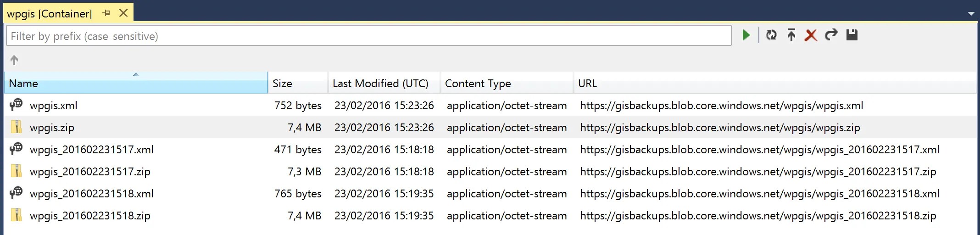
Task: Close the wpgis [Container] tab
Action: point(123,13)
